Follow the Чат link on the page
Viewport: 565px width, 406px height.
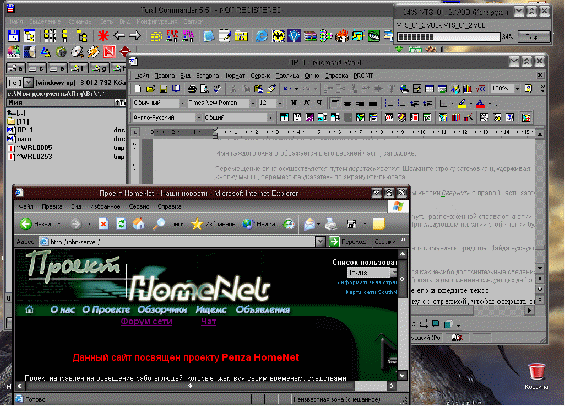point(209,321)
